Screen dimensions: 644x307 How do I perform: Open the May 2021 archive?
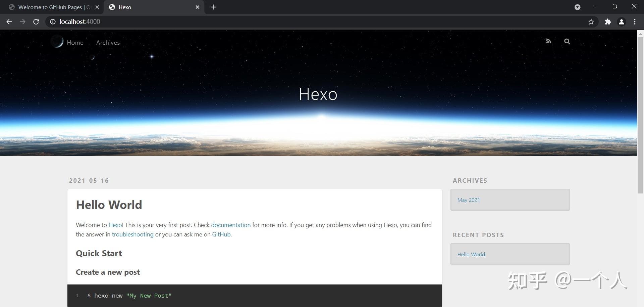point(469,200)
